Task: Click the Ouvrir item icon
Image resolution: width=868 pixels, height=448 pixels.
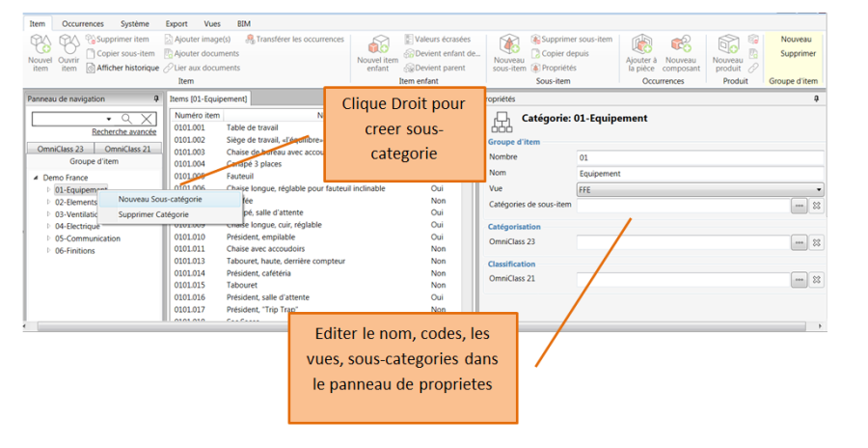Action: [68, 45]
